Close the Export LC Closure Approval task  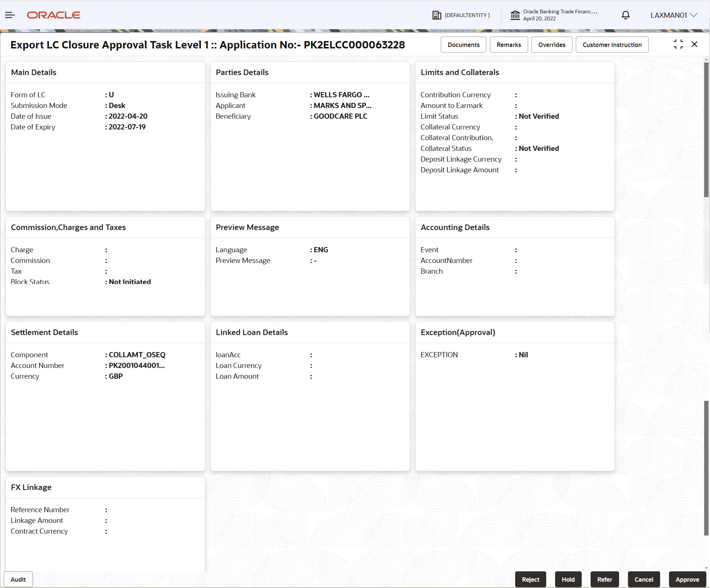[695, 44]
